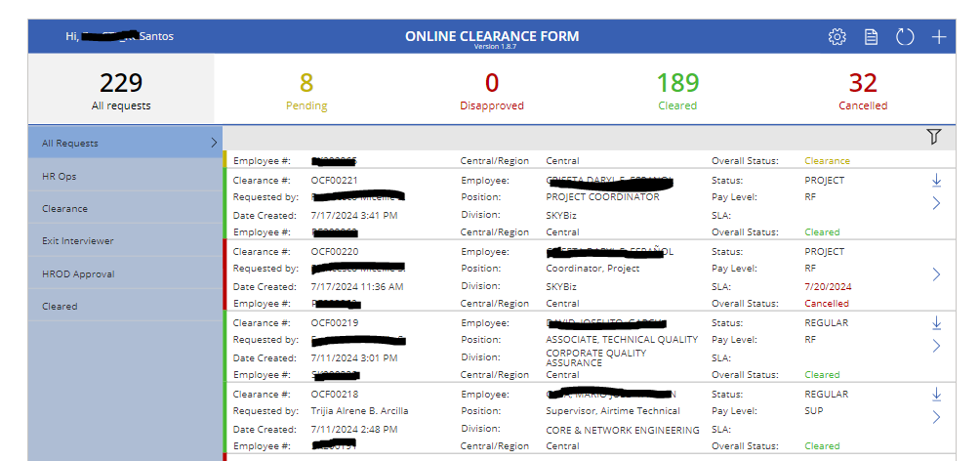
Task: Expand details chevron for OCF00219
Action: coord(936,346)
